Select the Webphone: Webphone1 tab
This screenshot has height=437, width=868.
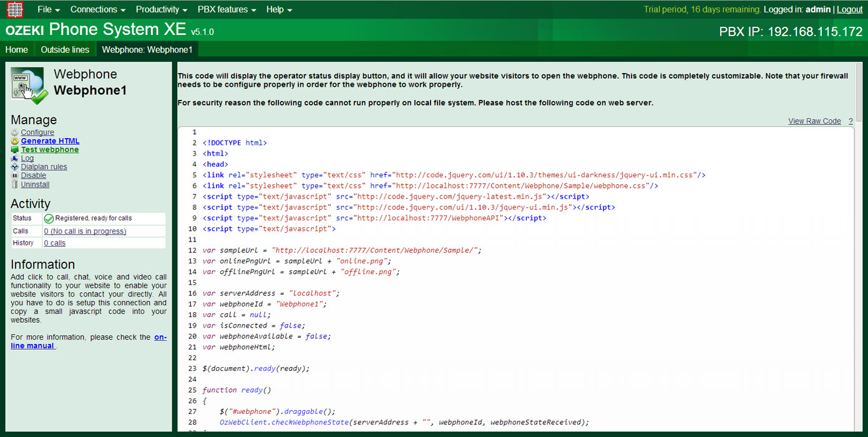(x=147, y=49)
